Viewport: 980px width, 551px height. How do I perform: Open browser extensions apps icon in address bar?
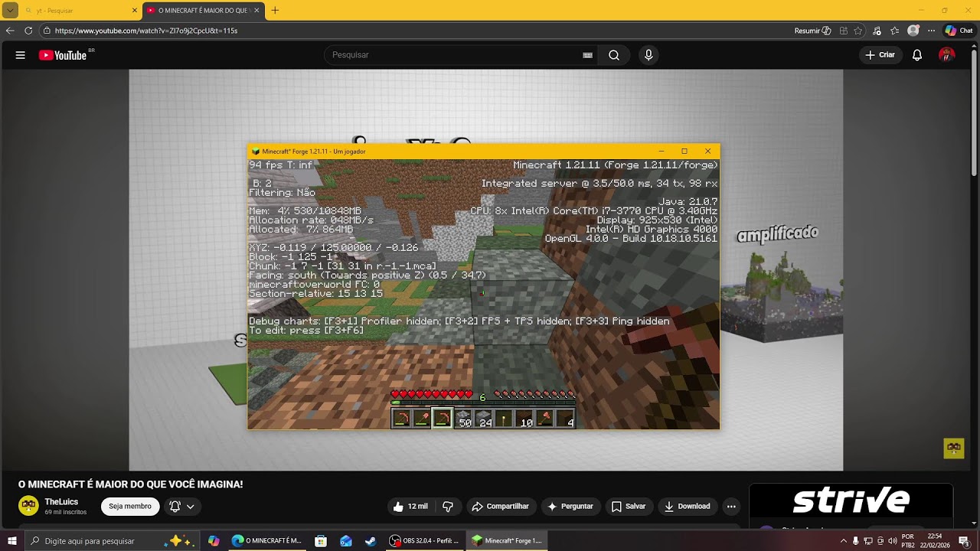point(843,31)
